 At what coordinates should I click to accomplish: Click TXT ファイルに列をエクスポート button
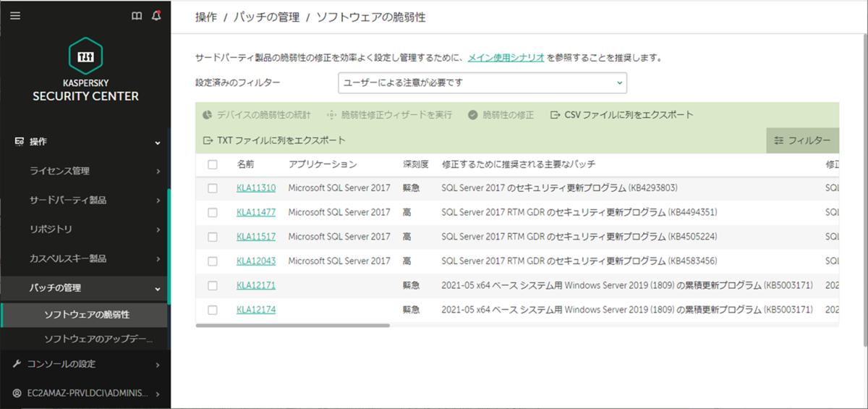click(x=274, y=140)
